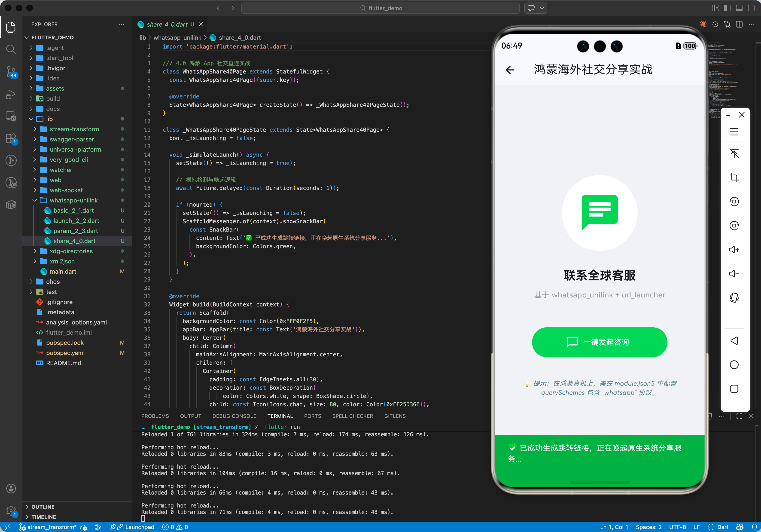The image size is (761, 532).
Task: Click emulator volume up icon
Action: tap(734, 250)
